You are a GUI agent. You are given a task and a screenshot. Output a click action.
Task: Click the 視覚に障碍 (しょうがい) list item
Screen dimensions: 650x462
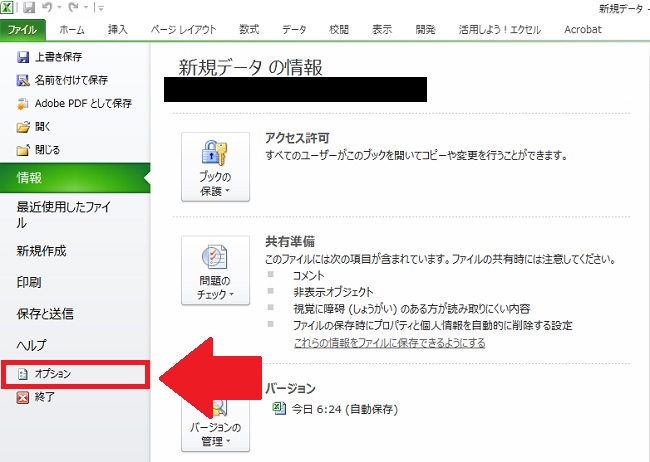tap(411, 309)
